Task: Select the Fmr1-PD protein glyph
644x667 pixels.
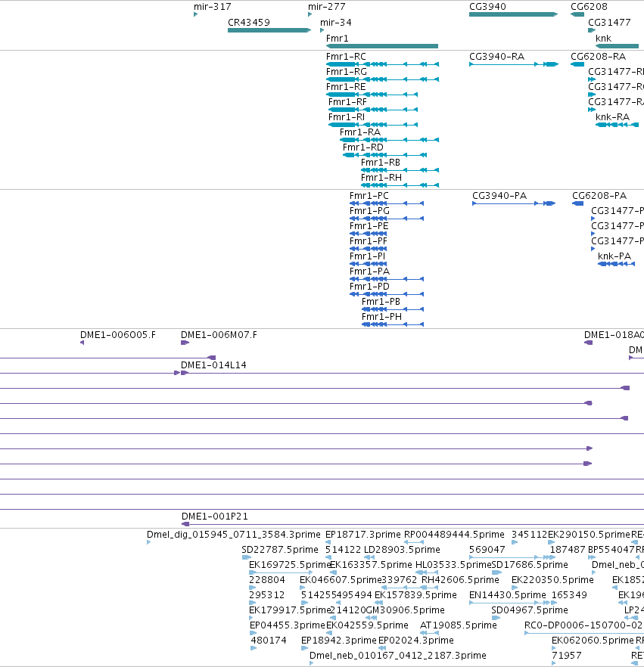Action: coord(387,294)
